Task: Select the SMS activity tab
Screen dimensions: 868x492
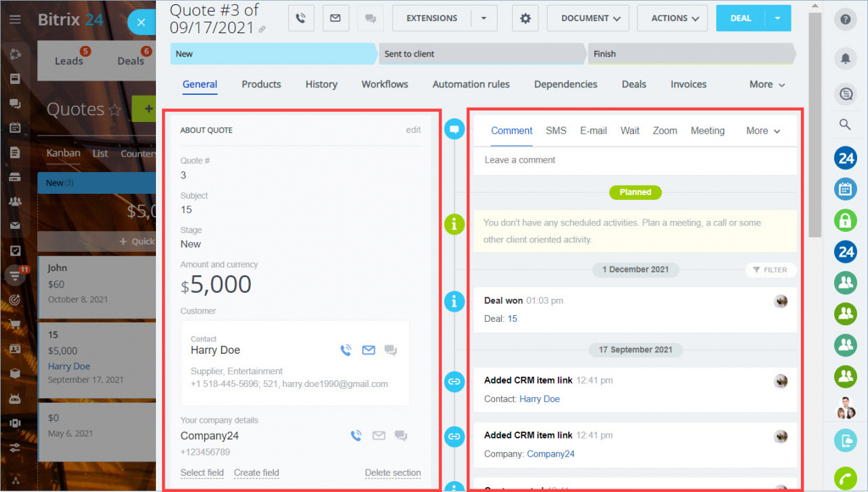Action: click(x=556, y=131)
